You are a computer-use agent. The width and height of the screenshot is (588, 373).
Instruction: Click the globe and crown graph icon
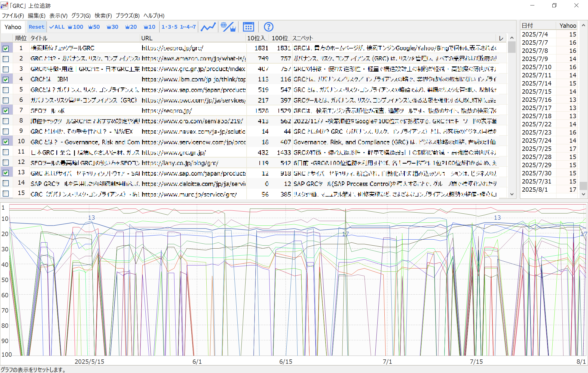click(x=228, y=27)
